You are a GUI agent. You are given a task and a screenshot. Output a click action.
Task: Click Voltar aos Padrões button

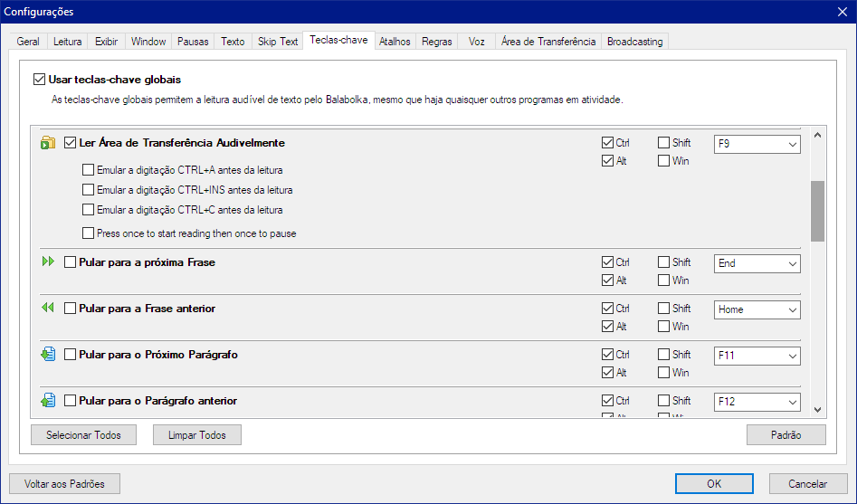pyautogui.click(x=64, y=484)
